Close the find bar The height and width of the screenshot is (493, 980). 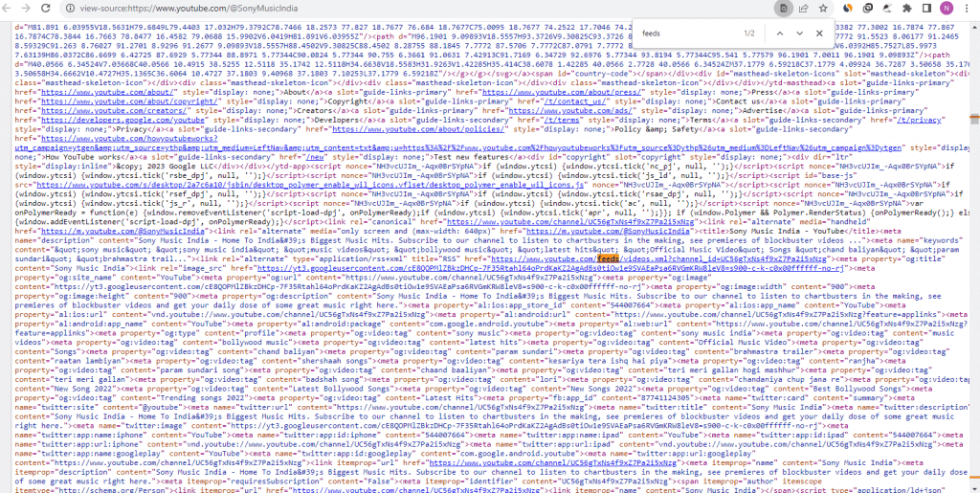[x=819, y=34]
